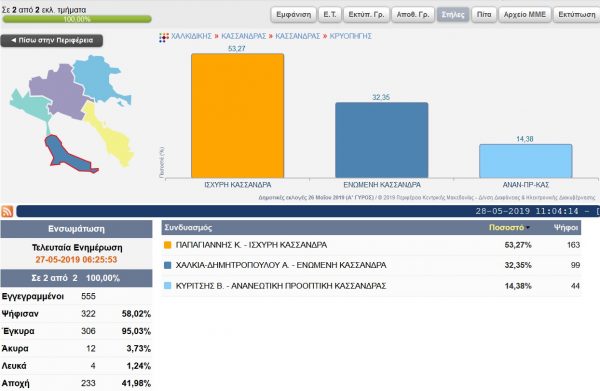This screenshot has height=391, width=600.
Task: Click the colored dots icon beside ΧΑΛΚΙΔΙΚΗΣ
Action: (164, 37)
